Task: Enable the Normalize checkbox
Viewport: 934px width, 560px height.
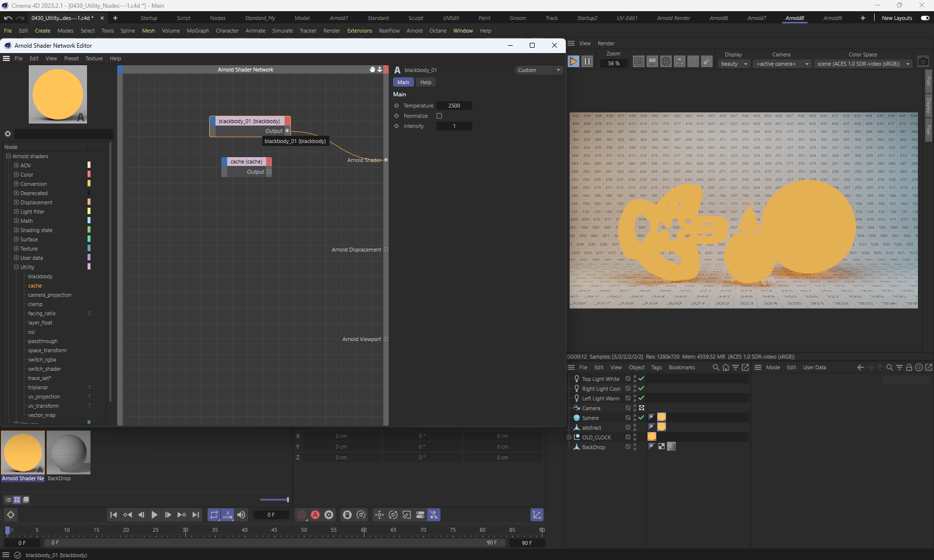Action: 439,116
